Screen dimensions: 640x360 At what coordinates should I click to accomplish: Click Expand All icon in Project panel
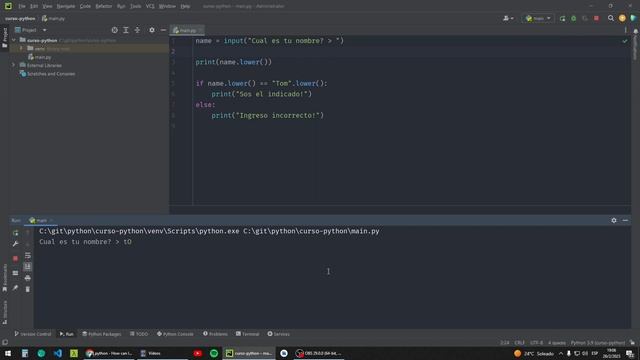[126, 30]
